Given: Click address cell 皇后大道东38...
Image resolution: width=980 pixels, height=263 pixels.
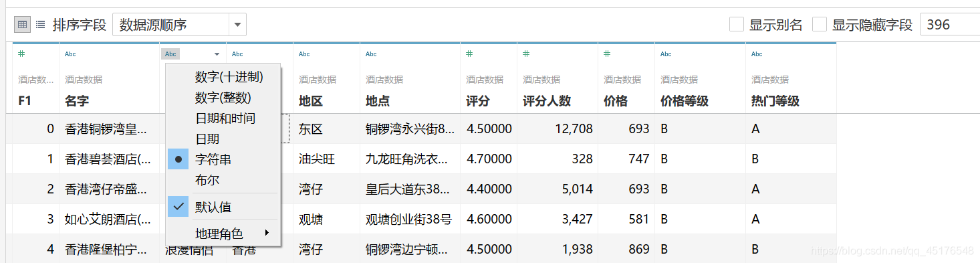Looking at the screenshot, I should tap(410, 189).
